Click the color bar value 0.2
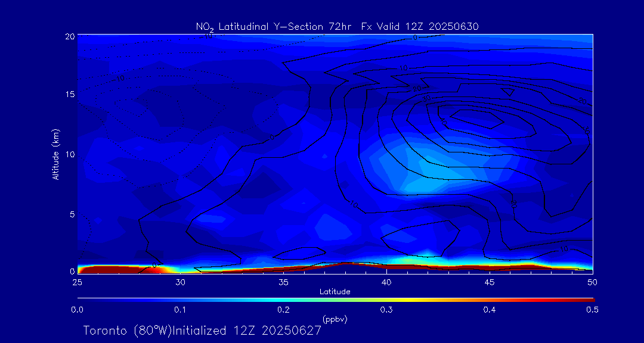 click(283, 310)
